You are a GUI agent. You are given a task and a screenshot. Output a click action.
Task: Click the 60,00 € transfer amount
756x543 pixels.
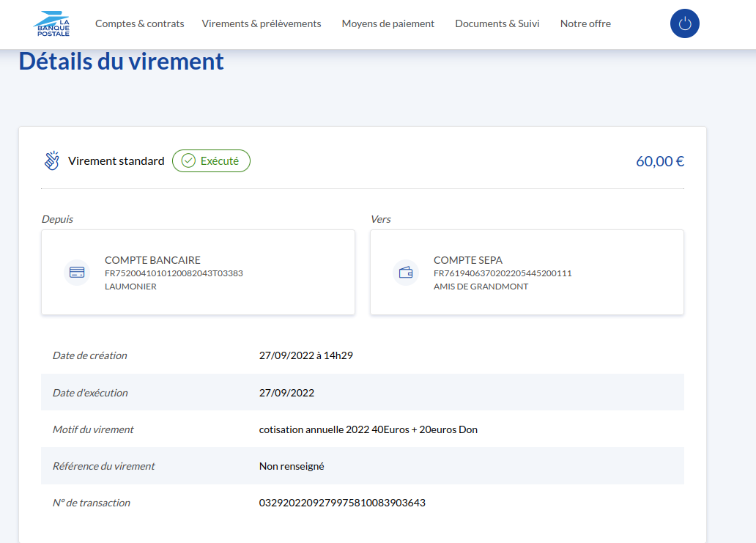659,161
